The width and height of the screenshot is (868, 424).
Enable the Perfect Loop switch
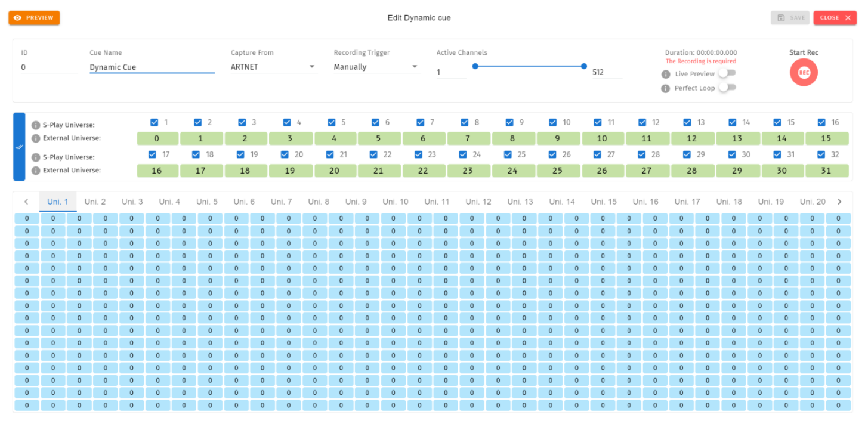pos(727,88)
